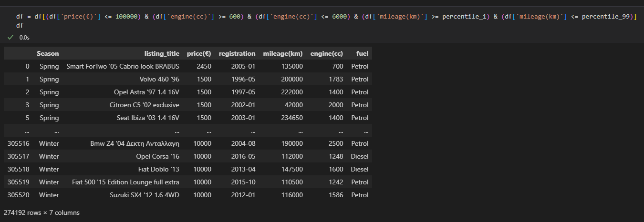
Task: Click registration value 2005-01
Action: point(243,66)
